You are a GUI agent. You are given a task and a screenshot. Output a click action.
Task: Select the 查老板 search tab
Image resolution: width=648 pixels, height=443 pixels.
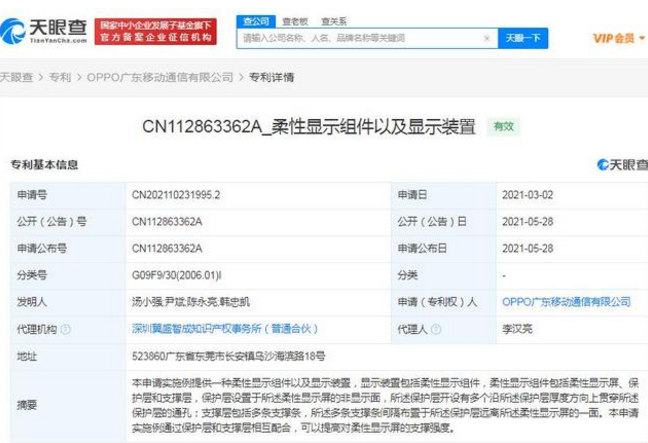(x=295, y=21)
